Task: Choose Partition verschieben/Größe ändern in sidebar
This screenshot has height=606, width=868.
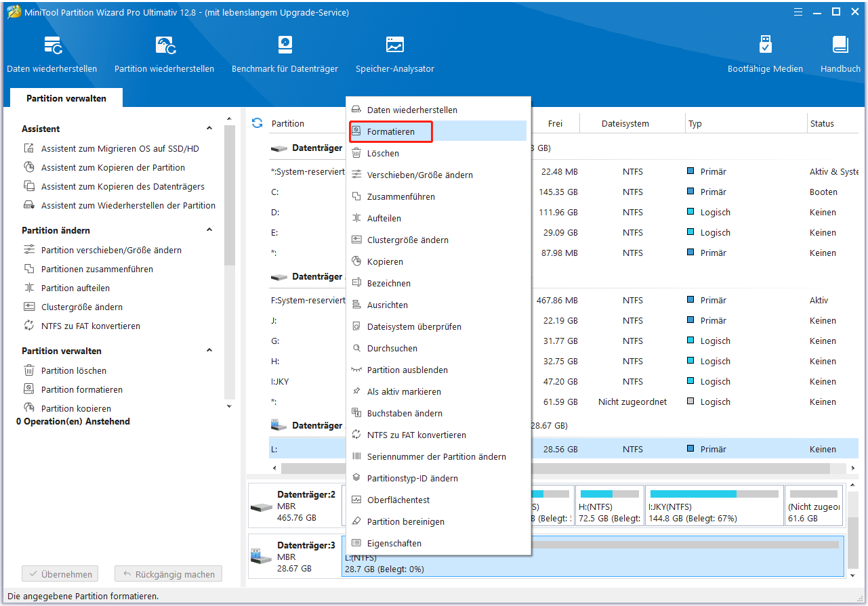Action: 111,250
